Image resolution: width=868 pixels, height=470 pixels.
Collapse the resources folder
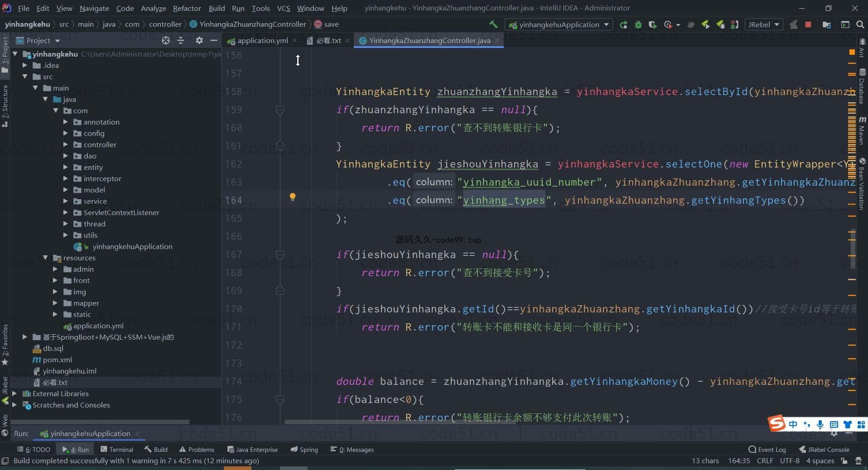(45, 258)
